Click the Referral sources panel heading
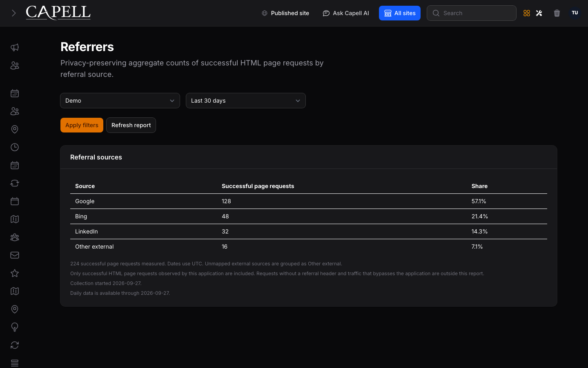This screenshot has width=588, height=368. pos(96,157)
